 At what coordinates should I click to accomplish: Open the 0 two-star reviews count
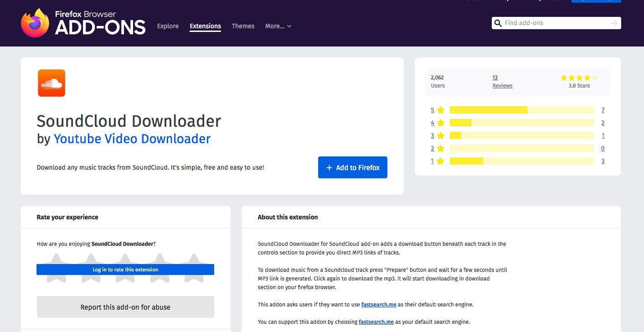click(603, 148)
